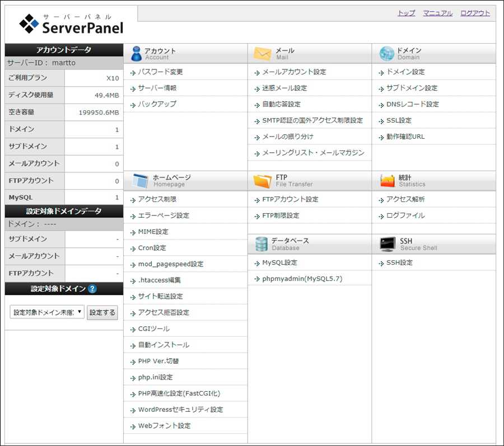Go to トップ page link
Viewport: 504px width, 446px height.
point(406,13)
